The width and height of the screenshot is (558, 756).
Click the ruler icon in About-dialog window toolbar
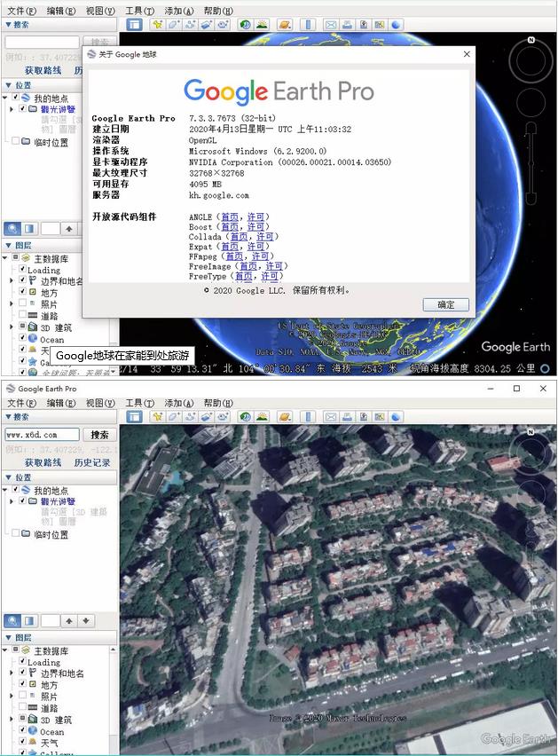tap(308, 25)
